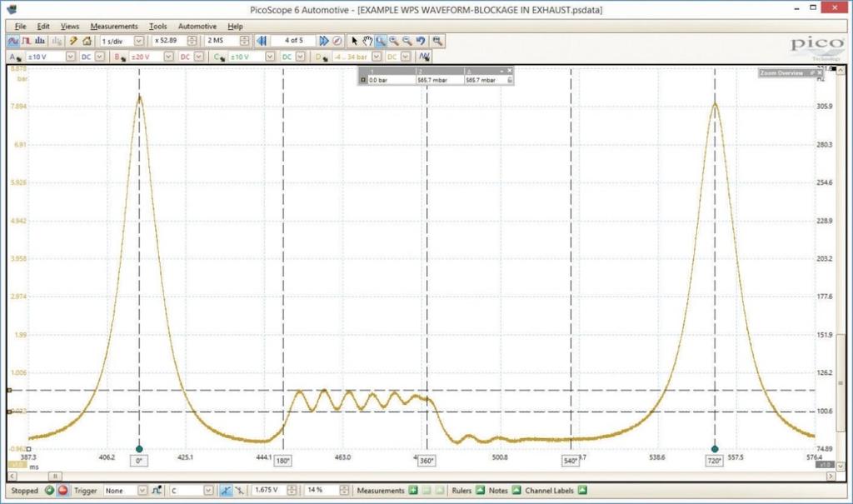
Task: Expand Channel C DC coupling dropdown
Action: (300, 57)
